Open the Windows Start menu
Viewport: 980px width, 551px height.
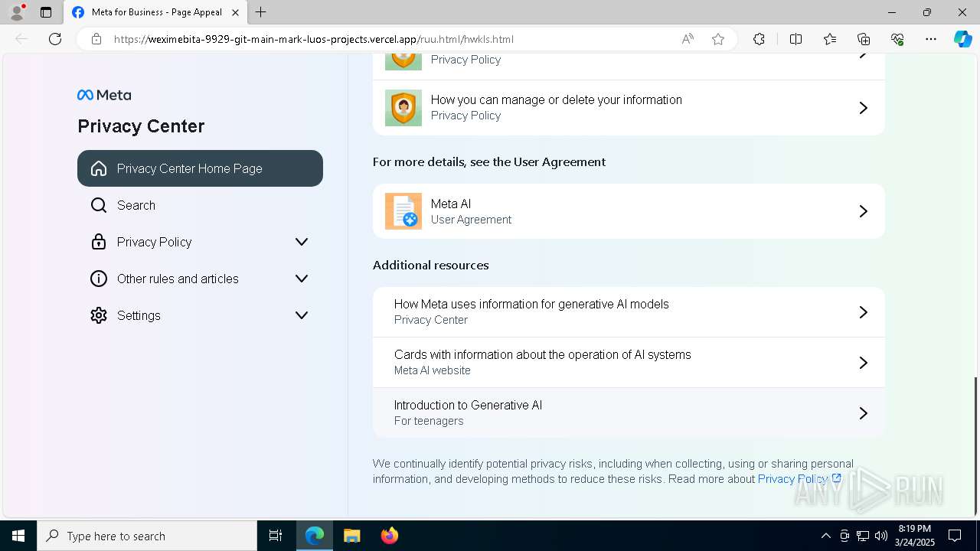[x=18, y=536]
